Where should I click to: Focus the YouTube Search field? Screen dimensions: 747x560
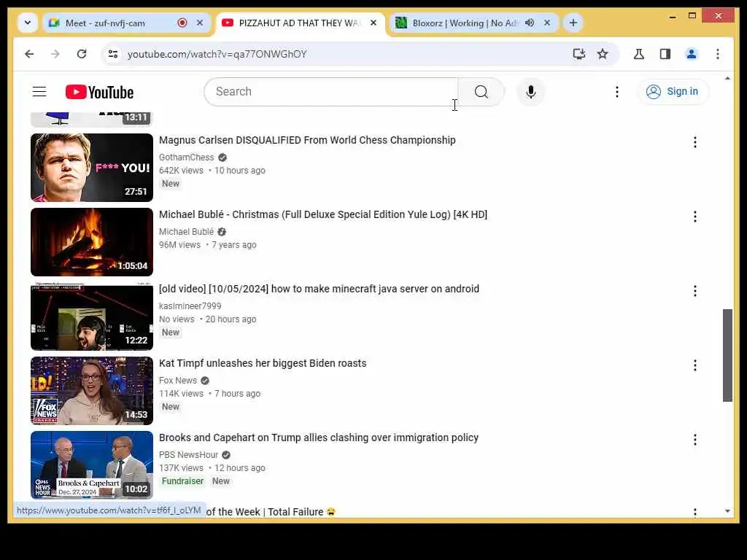coord(331,91)
